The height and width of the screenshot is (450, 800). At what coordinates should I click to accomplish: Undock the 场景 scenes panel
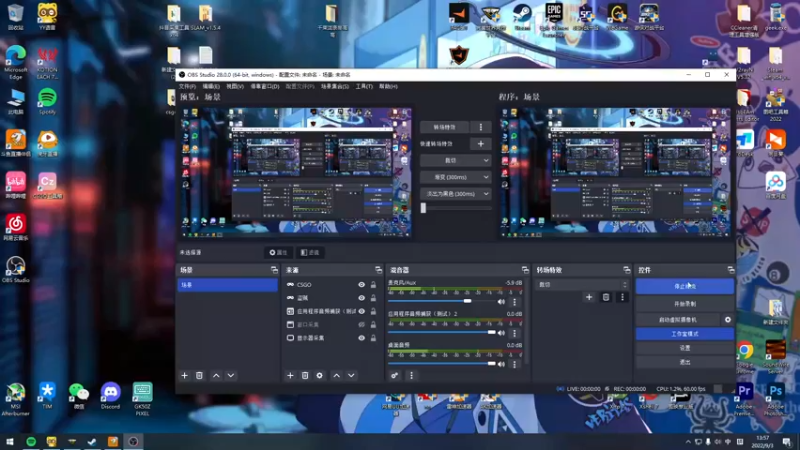274,270
